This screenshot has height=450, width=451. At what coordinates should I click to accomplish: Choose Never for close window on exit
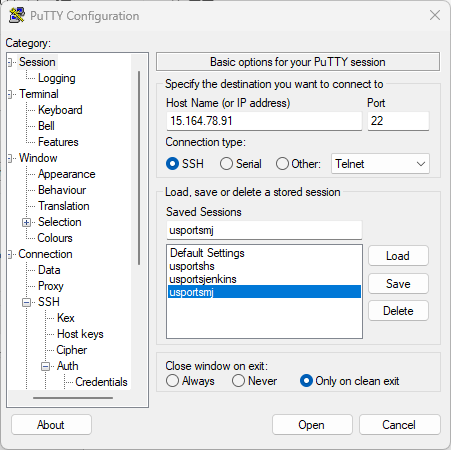click(x=238, y=381)
